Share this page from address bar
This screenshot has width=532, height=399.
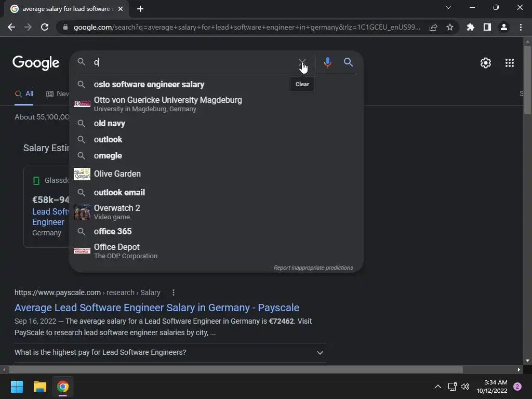point(433,27)
